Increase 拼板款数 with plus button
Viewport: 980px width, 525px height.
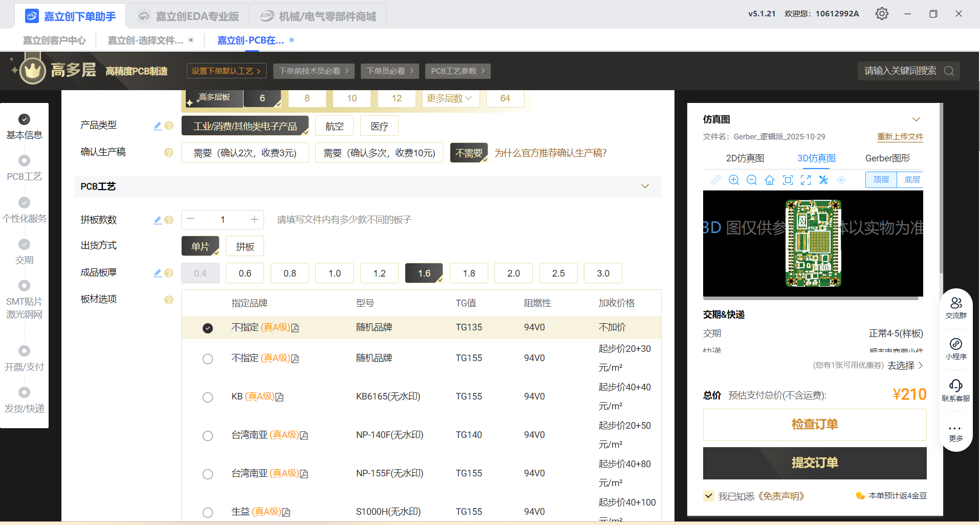click(x=254, y=219)
